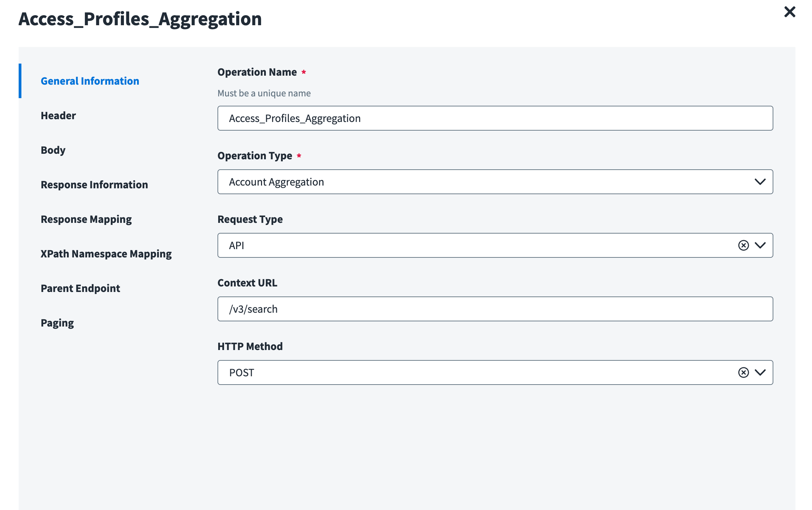Clear the HTTP Method POST value
812x510 pixels.
click(x=743, y=372)
